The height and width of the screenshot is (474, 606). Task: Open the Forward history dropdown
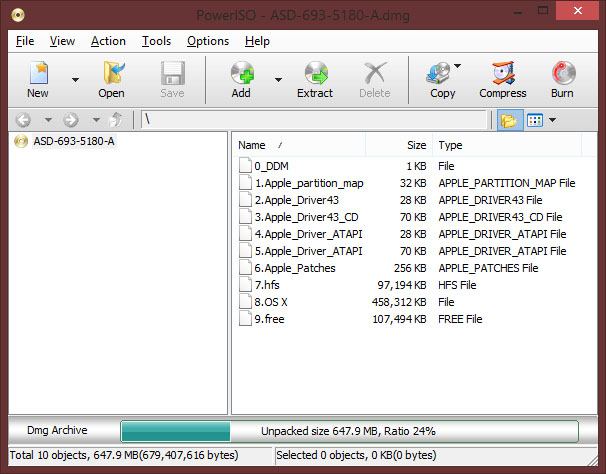click(96, 120)
